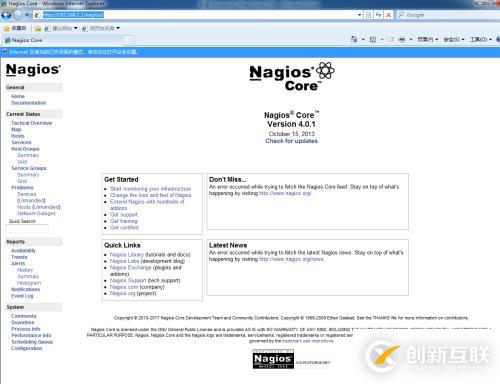Click the Internet protected mode information bar
This screenshot has width=500, height=384.
[250, 52]
